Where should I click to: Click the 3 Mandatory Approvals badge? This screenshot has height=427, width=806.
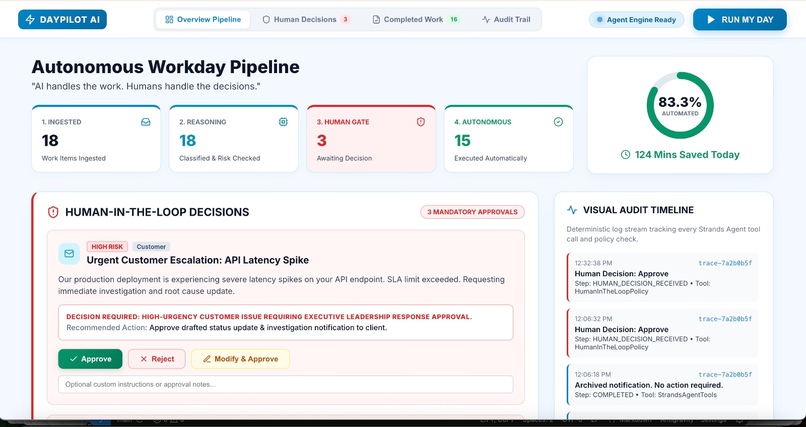(x=472, y=212)
